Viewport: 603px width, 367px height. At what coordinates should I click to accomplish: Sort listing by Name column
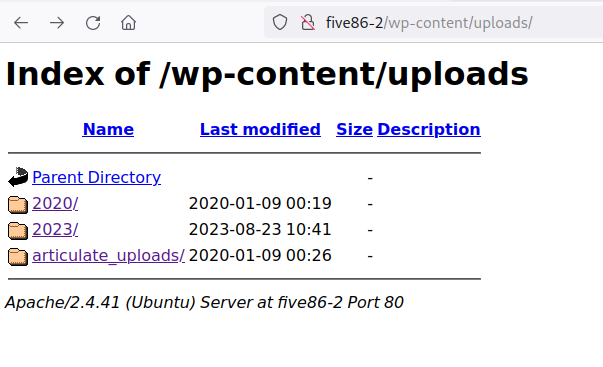108,129
